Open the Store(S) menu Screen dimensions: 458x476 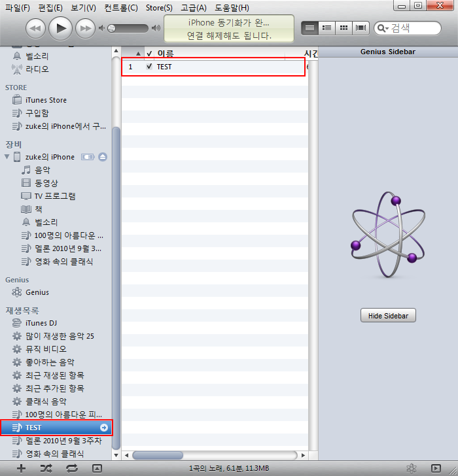pyautogui.click(x=159, y=8)
